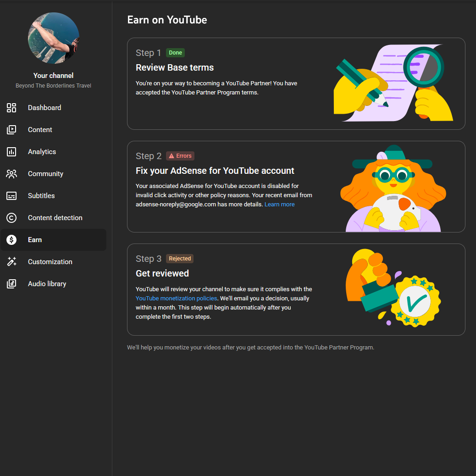476x476 pixels.
Task: Click the channel profile picture
Action: 54,38
